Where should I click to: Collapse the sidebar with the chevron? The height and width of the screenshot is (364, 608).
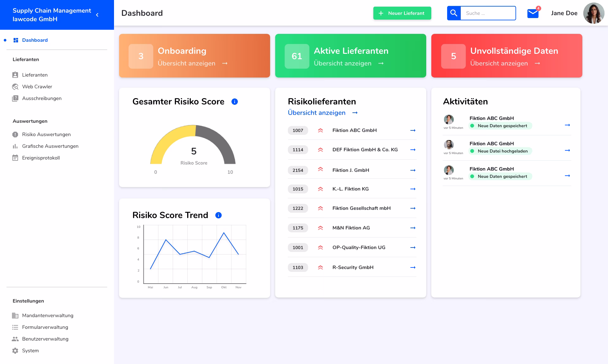[97, 15]
